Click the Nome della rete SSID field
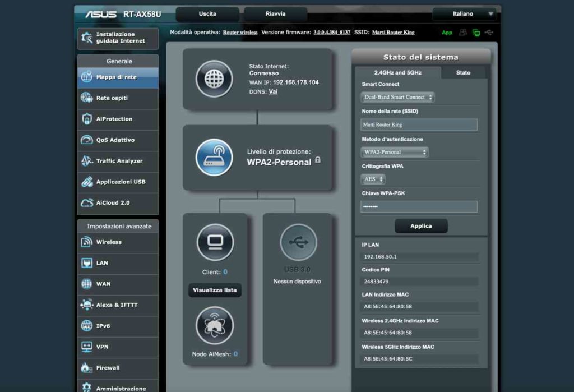574x392 pixels. (419, 124)
